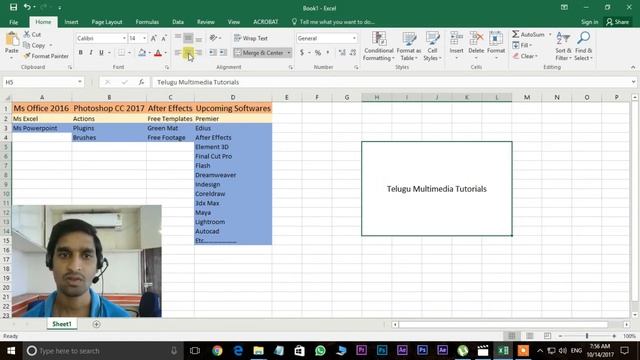
Task: Apply the fill color bucket
Action: coord(142,53)
